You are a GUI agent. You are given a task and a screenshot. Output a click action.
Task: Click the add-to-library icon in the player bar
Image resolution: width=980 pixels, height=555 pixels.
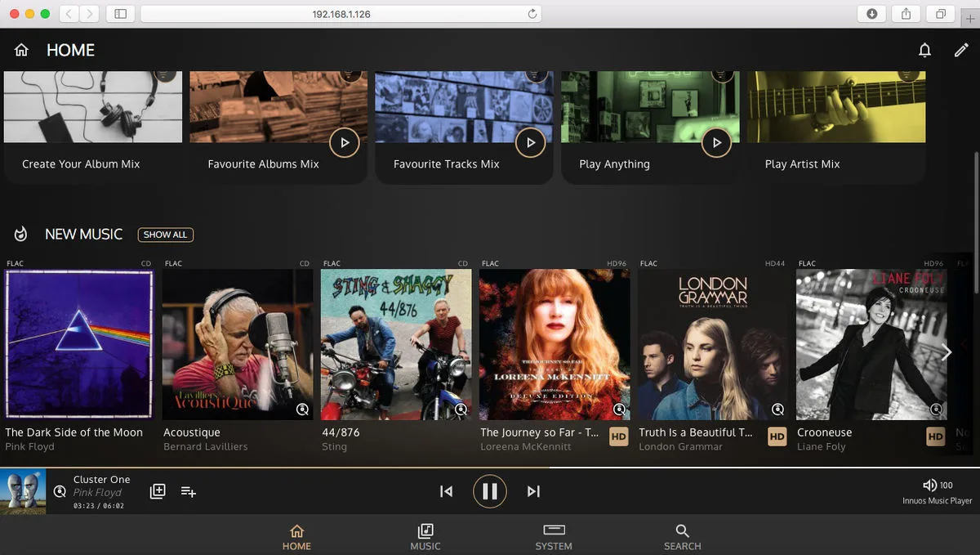coord(158,491)
